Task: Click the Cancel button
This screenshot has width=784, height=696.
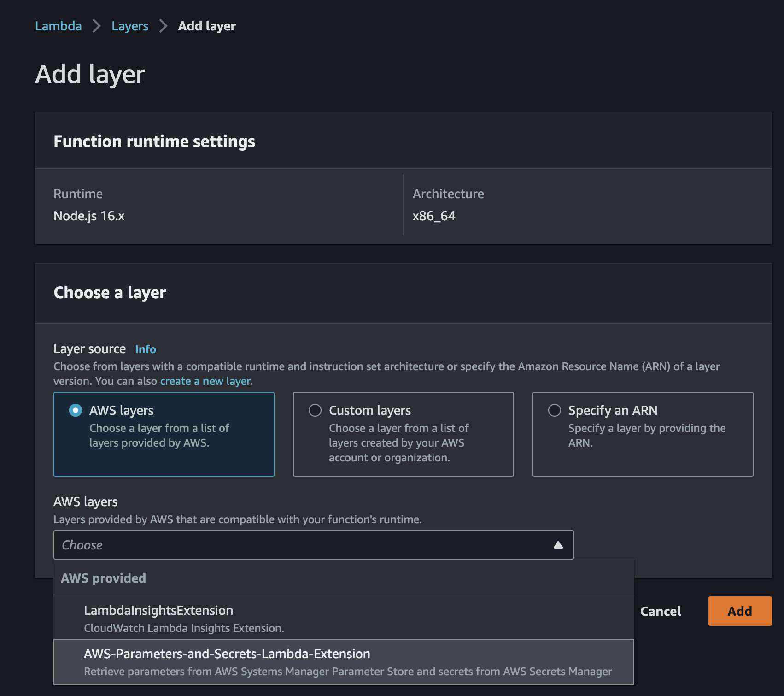Action: pos(661,611)
